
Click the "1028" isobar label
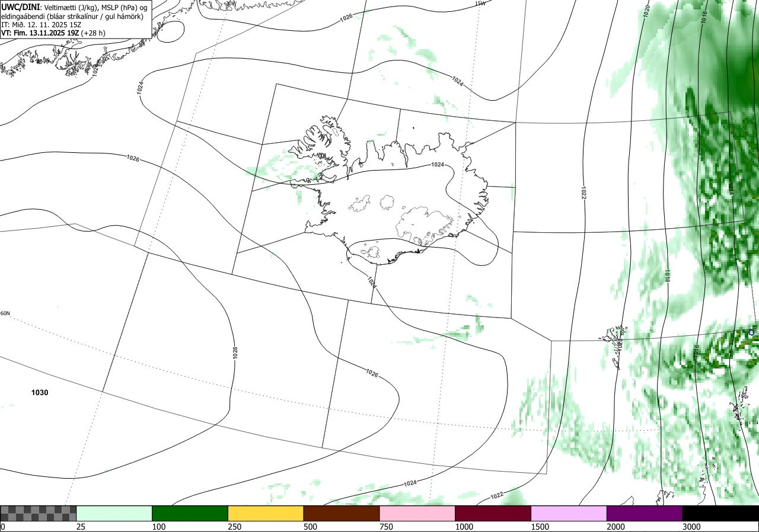point(235,354)
